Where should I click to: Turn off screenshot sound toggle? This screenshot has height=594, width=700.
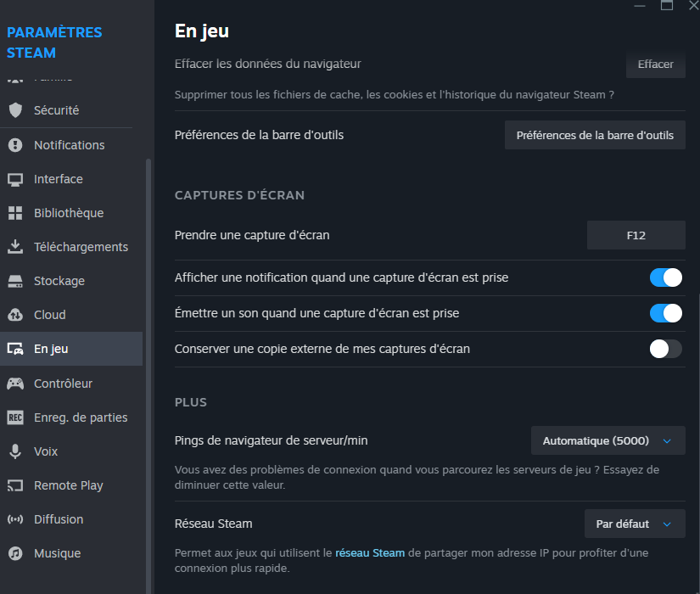pyautogui.click(x=666, y=313)
